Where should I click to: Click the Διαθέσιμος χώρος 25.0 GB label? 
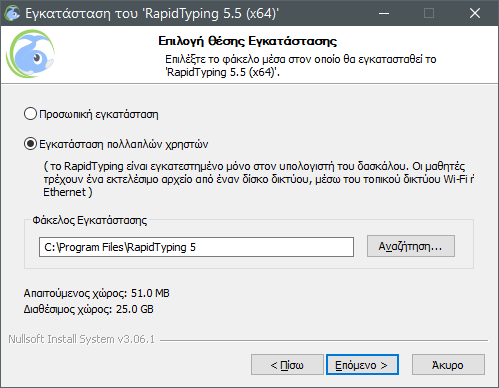(x=89, y=309)
